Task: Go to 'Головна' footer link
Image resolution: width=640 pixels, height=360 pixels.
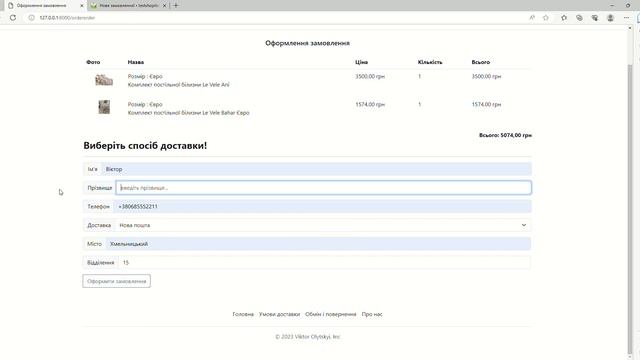Action: tap(243, 314)
